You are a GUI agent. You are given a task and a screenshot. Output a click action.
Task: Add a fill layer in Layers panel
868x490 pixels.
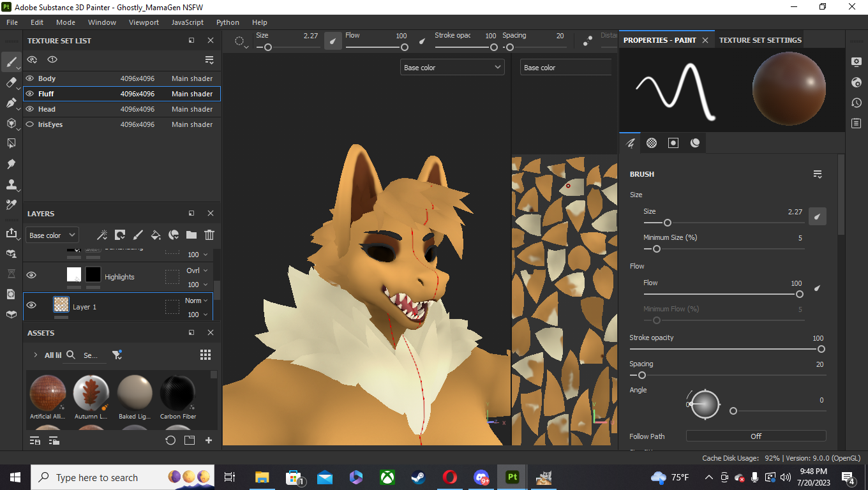(x=155, y=235)
